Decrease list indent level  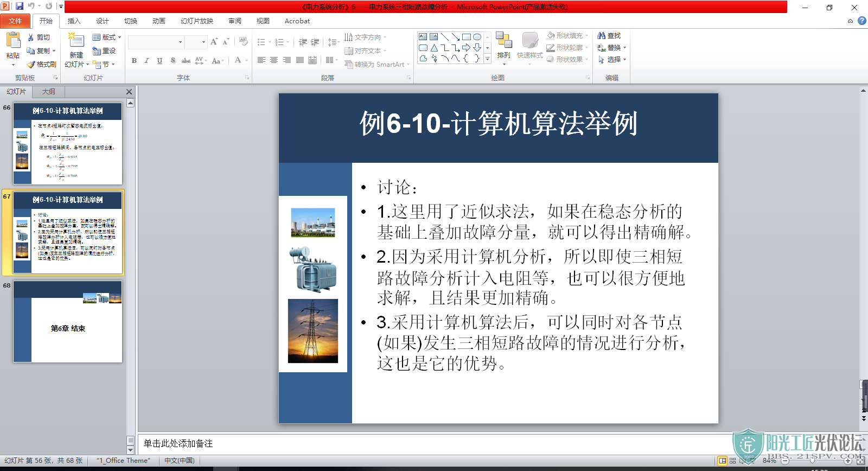tap(303, 42)
